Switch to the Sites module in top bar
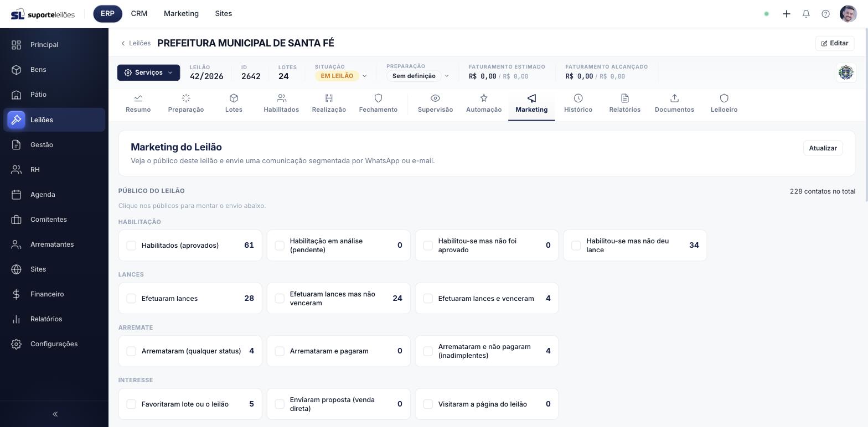 pos(224,14)
